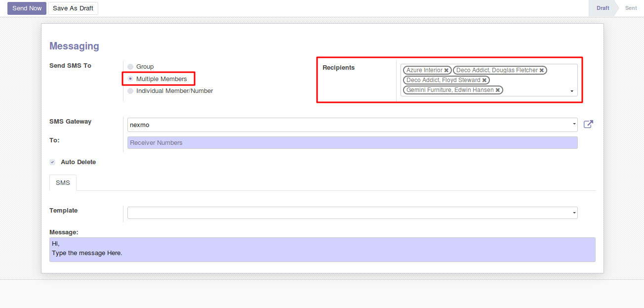This screenshot has width=644, height=308.
Task: Click the Draft status stage
Action: pyautogui.click(x=603, y=8)
